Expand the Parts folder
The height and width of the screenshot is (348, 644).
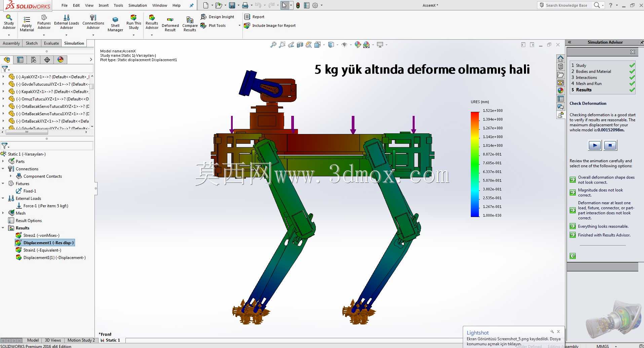[x=3, y=162]
